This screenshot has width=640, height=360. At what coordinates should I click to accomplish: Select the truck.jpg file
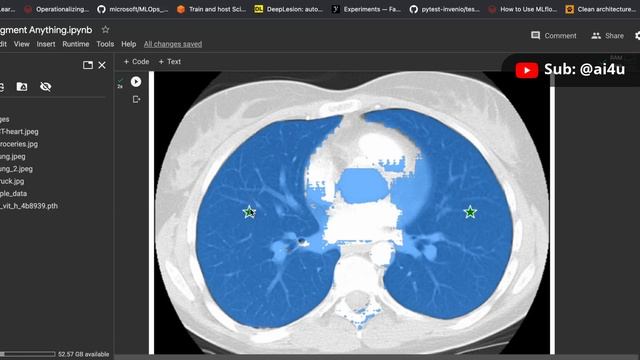pyautogui.click(x=12, y=181)
